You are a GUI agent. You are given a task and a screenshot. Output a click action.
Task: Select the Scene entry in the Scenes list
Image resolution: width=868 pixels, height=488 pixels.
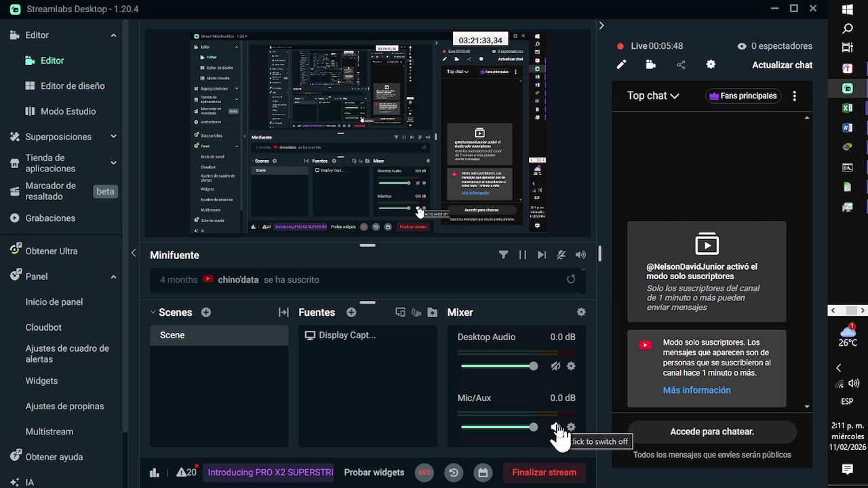pyautogui.click(x=219, y=335)
